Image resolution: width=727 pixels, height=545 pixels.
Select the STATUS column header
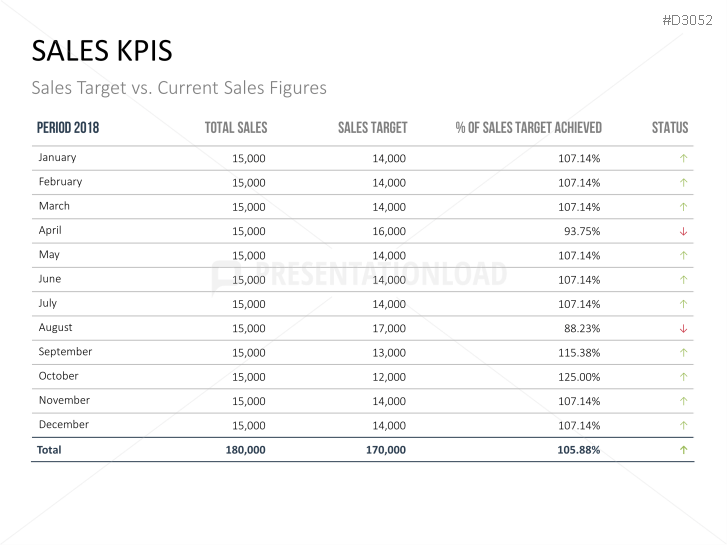click(669, 128)
